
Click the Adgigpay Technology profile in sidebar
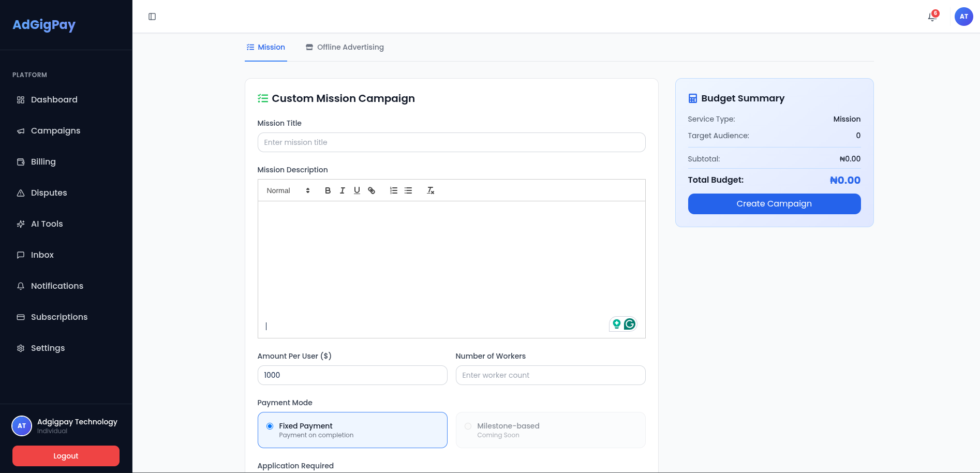[x=65, y=426]
